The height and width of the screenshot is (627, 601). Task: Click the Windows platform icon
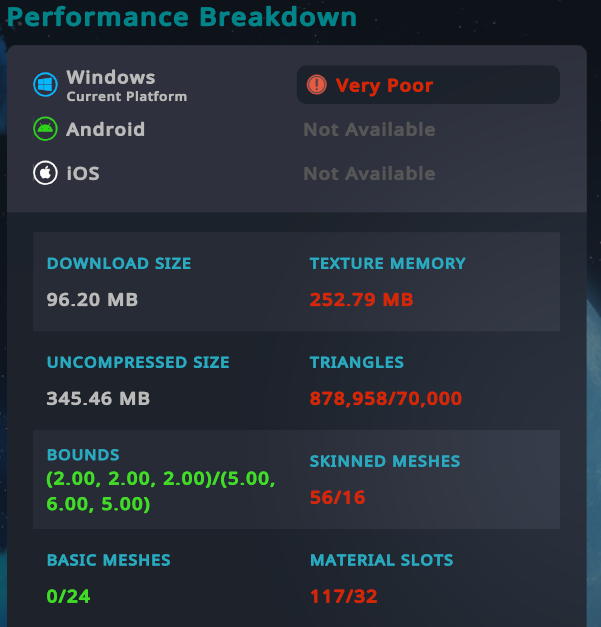pos(45,85)
